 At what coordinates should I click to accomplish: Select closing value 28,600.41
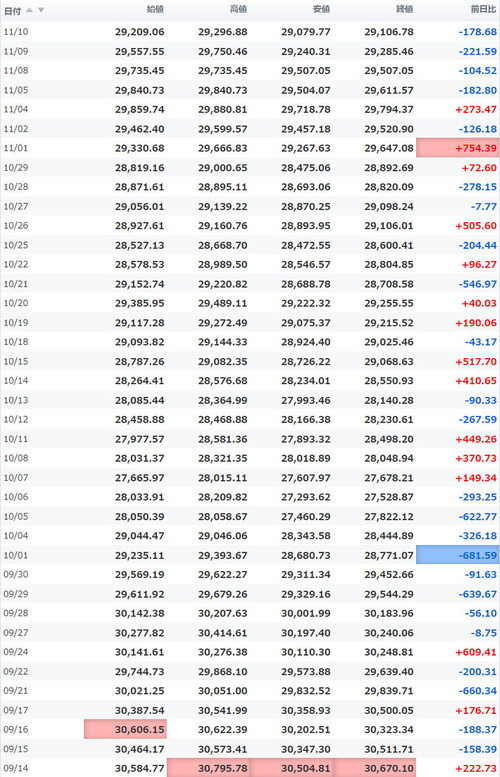389,245
